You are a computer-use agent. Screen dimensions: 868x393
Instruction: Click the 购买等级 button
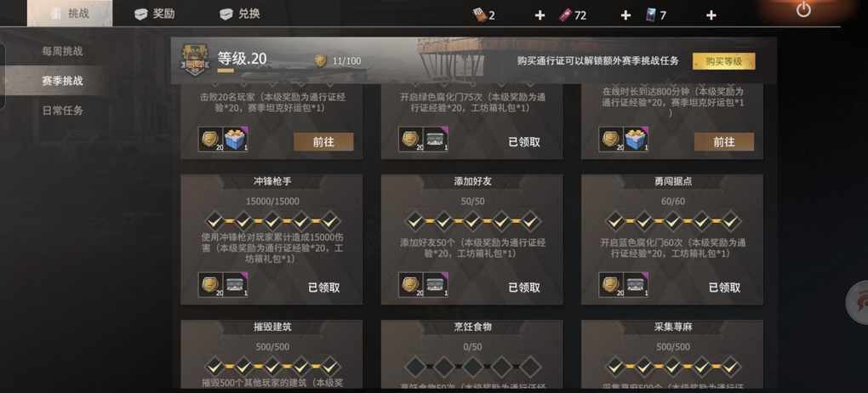pyautogui.click(x=723, y=61)
